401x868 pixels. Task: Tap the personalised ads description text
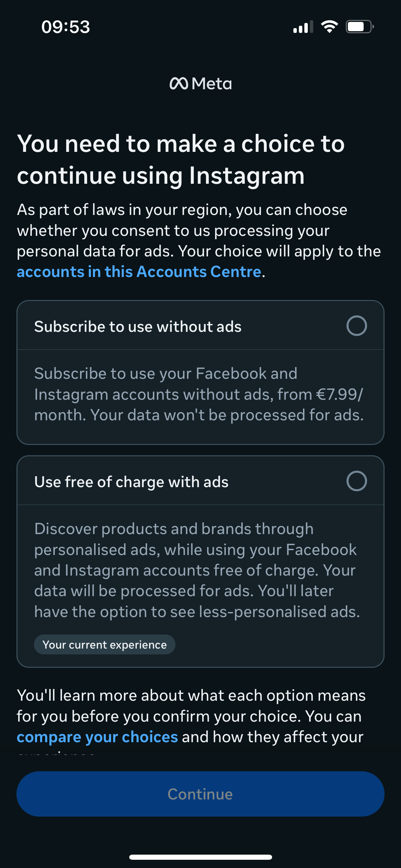197,570
